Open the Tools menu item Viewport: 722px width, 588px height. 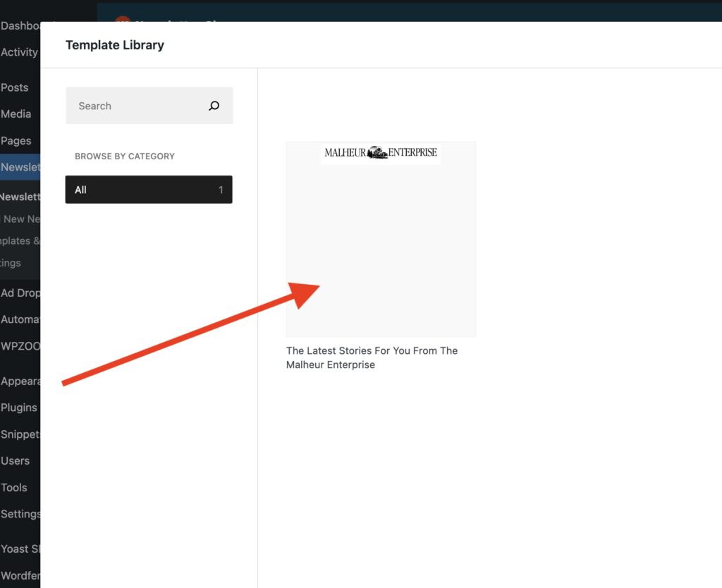coord(14,487)
